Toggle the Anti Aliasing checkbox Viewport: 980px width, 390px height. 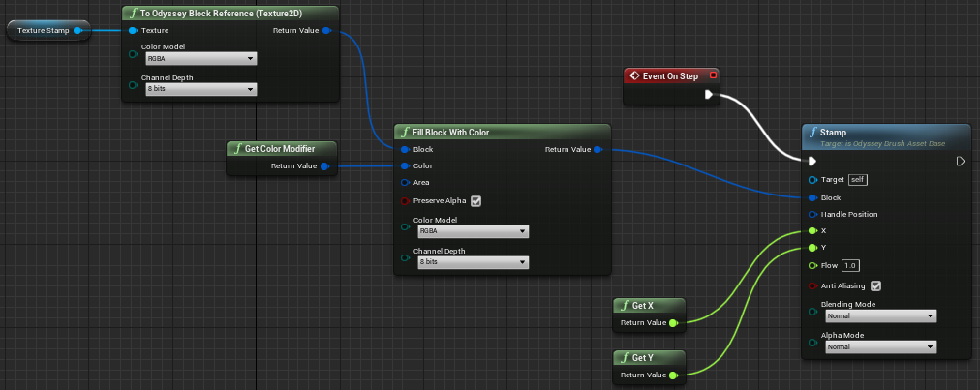[x=875, y=285]
